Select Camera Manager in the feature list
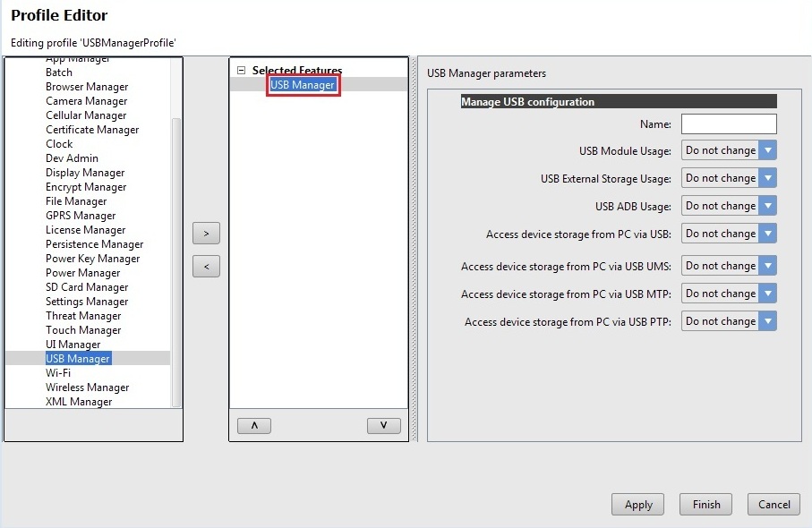This screenshot has height=528, width=812. [86, 101]
